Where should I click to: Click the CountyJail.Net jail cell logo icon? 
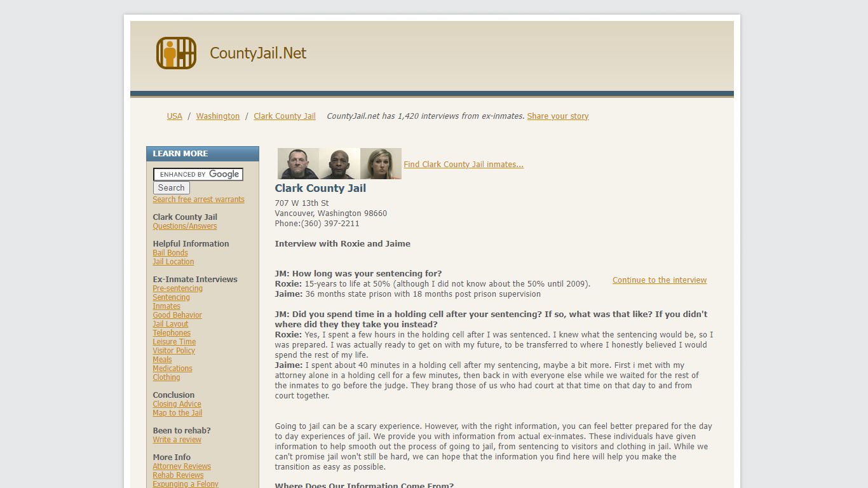click(176, 53)
